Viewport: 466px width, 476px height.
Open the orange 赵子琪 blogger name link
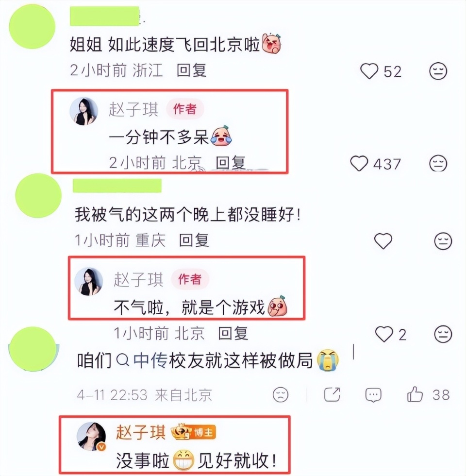[140, 432]
